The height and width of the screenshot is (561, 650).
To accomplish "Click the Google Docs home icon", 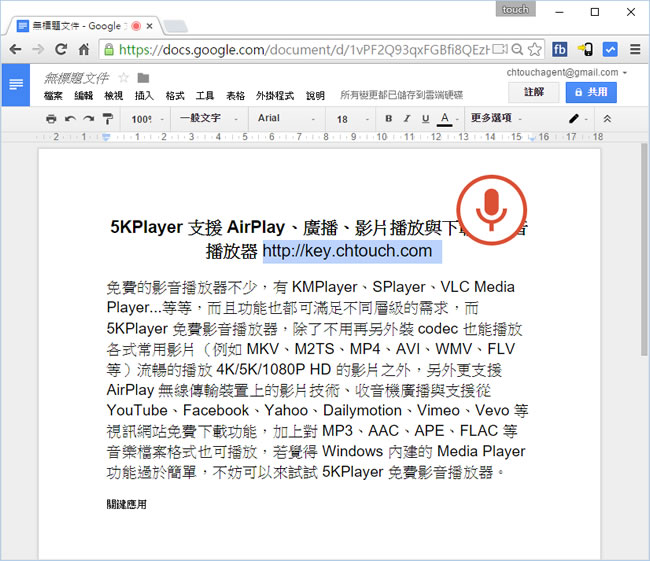I will click(16, 85).
